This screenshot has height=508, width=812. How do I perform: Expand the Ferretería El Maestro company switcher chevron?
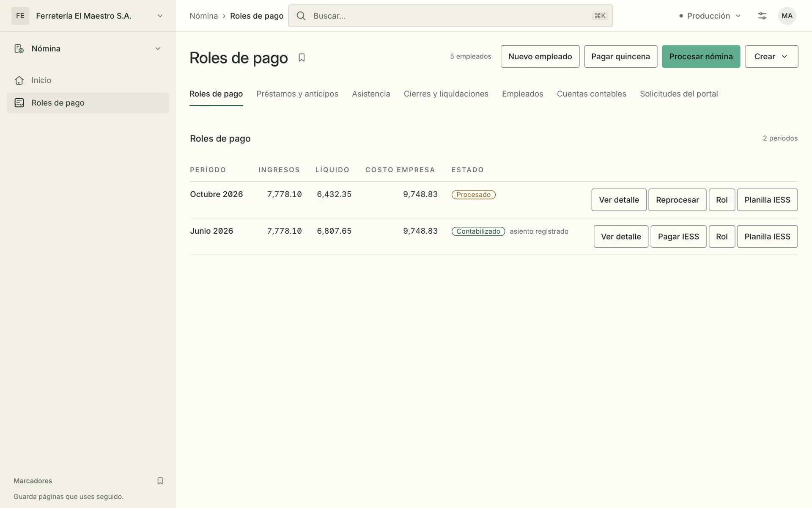(x=160, y=16)
